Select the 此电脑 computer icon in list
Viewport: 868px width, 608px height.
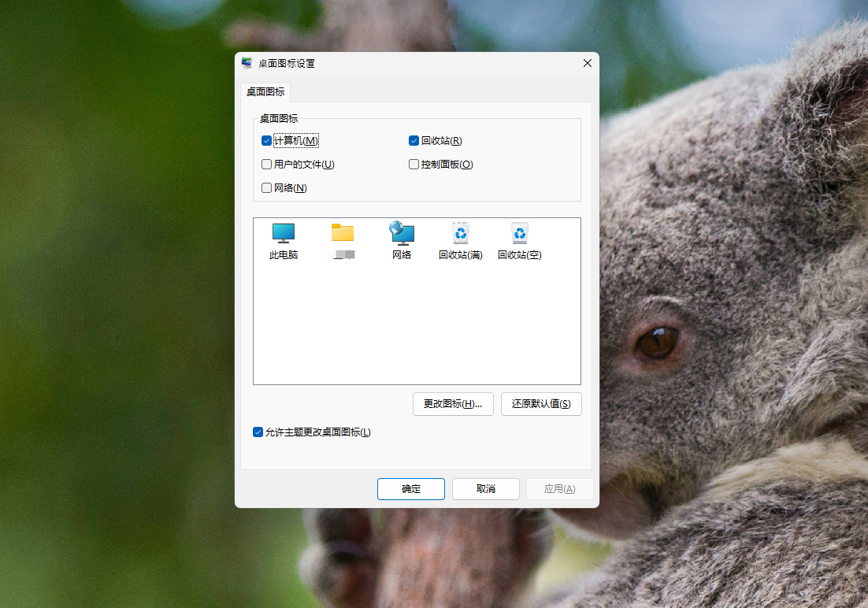[x=284, y=234]
